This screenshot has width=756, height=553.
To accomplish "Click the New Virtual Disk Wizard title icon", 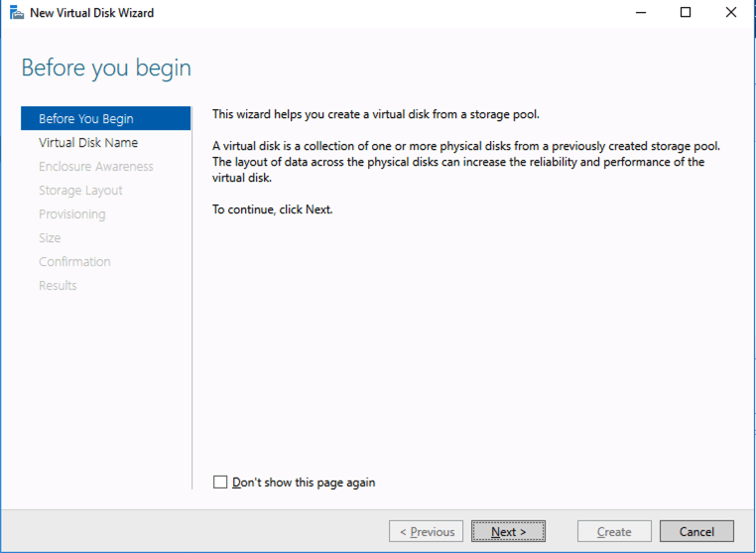I will click(15, 13).
